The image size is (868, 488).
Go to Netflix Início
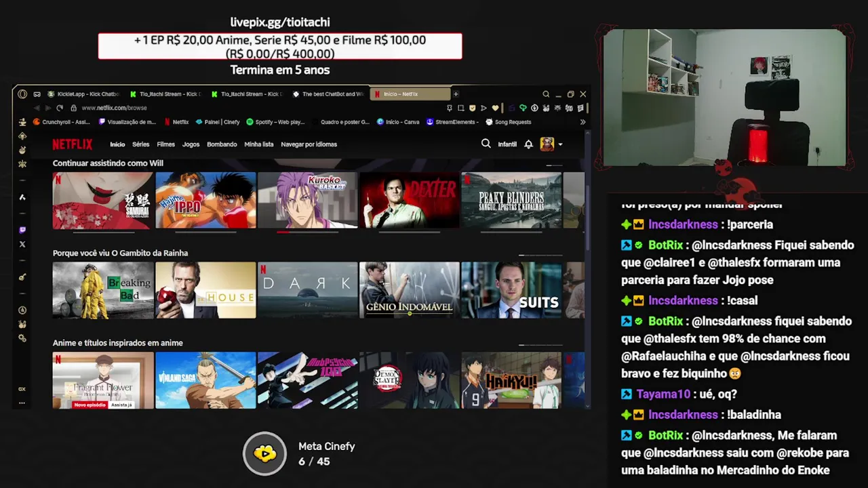(x=117, y=144)
